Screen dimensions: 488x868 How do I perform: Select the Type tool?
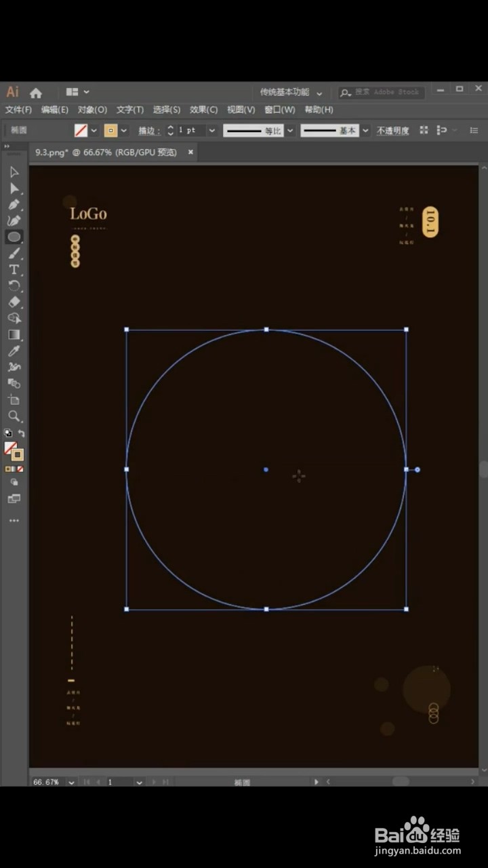pos(14,270)
